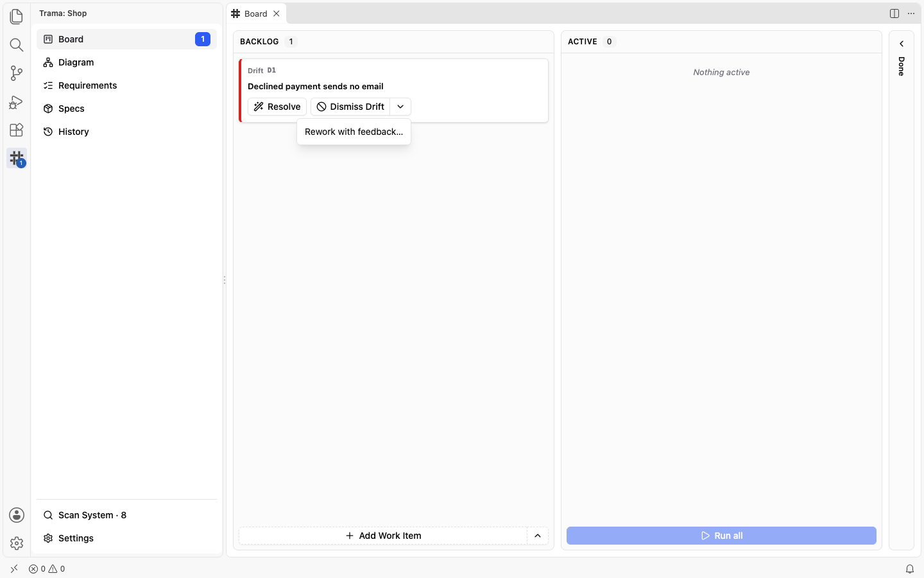Open the editor more actions ellipsis
This screenshot has height=578, width=924.
click(911, 13)
